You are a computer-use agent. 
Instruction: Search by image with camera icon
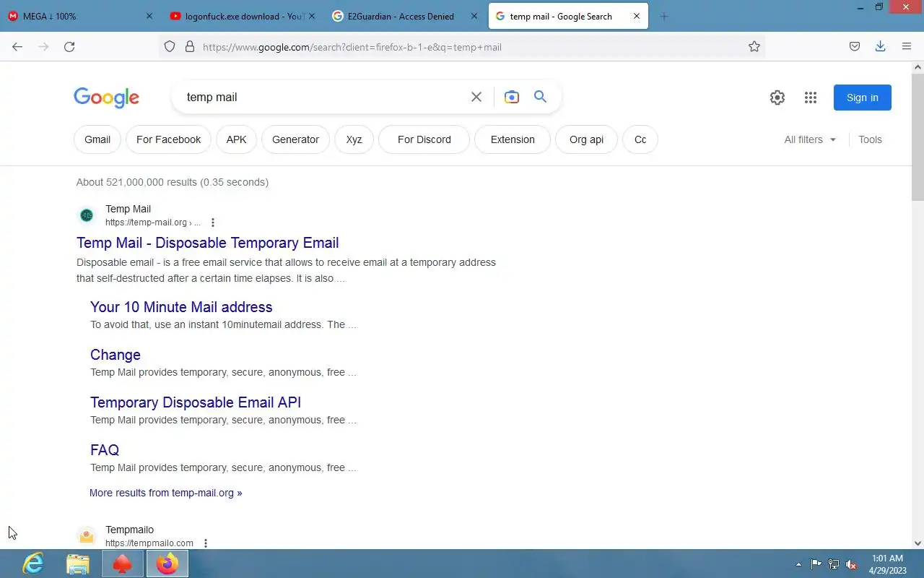click(x=512, y=97)
